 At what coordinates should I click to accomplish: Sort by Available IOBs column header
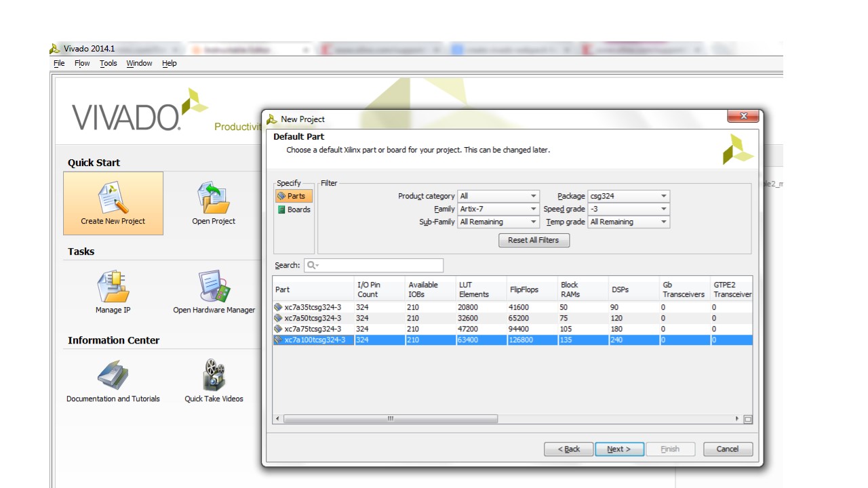(431, 289)
